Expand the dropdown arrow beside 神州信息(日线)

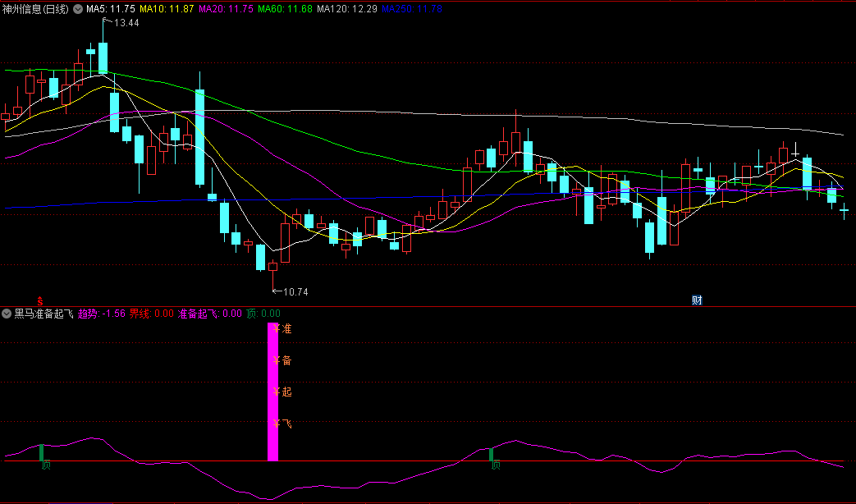[78, 9]
